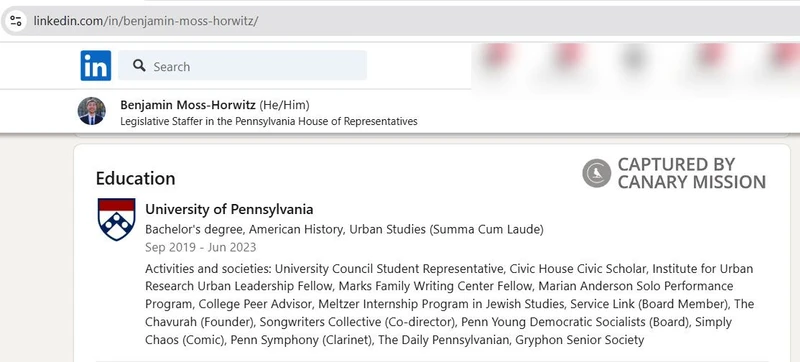Image resolution: width=800 pixels, height=362 pixels.
Task: Click the CAPTURED BY CANARY MISSION watermark text
Action: pyautogui.click(x=691, y=173)
